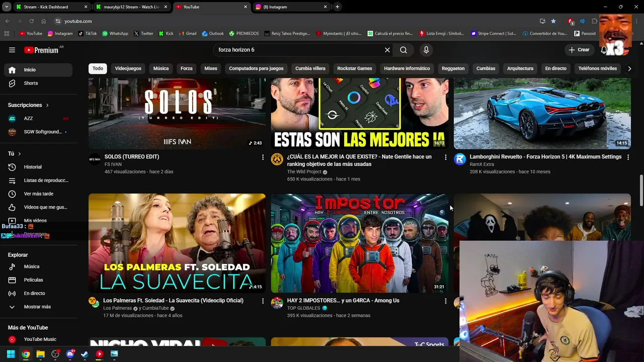The height and width of the screenshot is (362, 644).
Task: Open the YouTube hamburger guide menu
Action: [12, 50]
